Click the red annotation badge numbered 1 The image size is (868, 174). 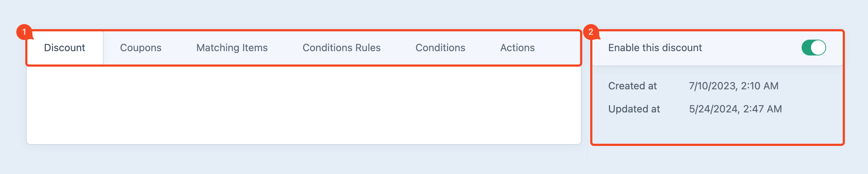(x=24, y=32)
